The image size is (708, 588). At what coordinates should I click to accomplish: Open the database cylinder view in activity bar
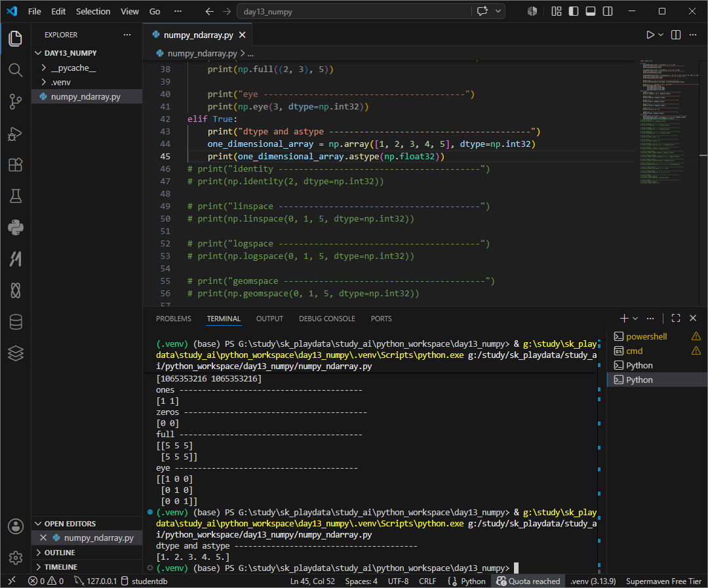[x=15, y=322]
